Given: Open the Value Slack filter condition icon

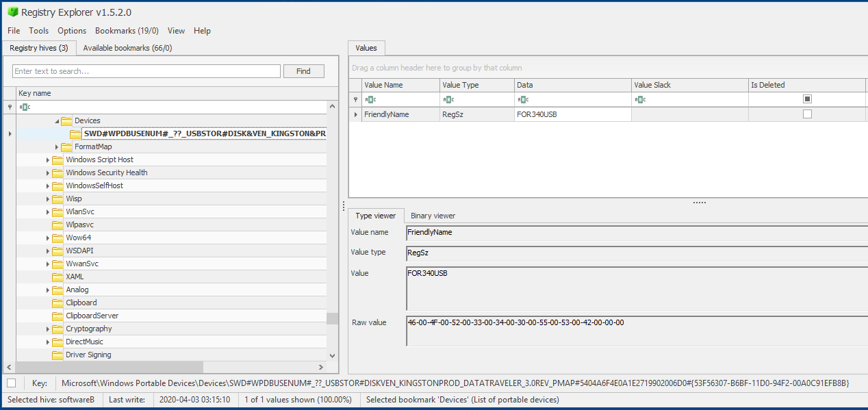Looking at the screenshot, I should pos(641,100).
